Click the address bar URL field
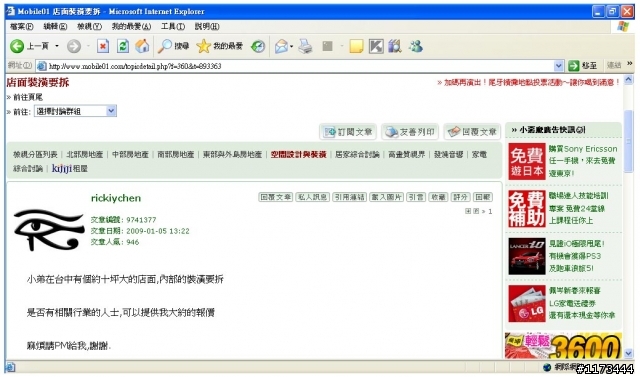 300,66
